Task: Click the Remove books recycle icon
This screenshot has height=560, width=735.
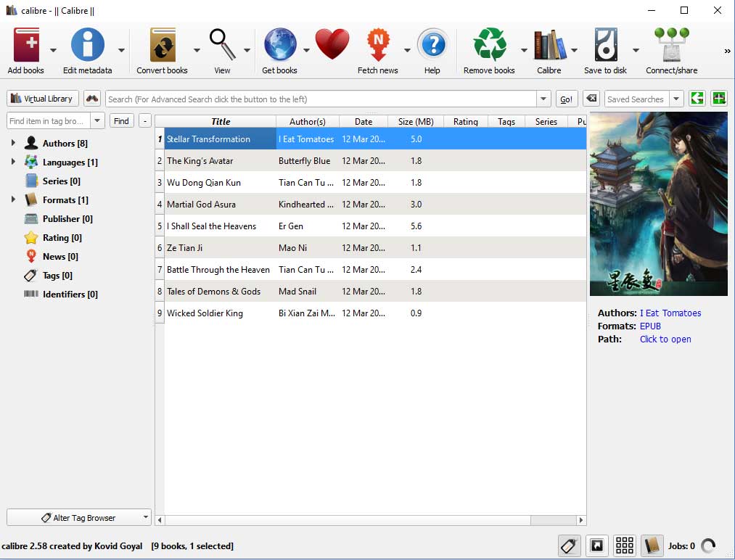Action: [x=489, y=45]
